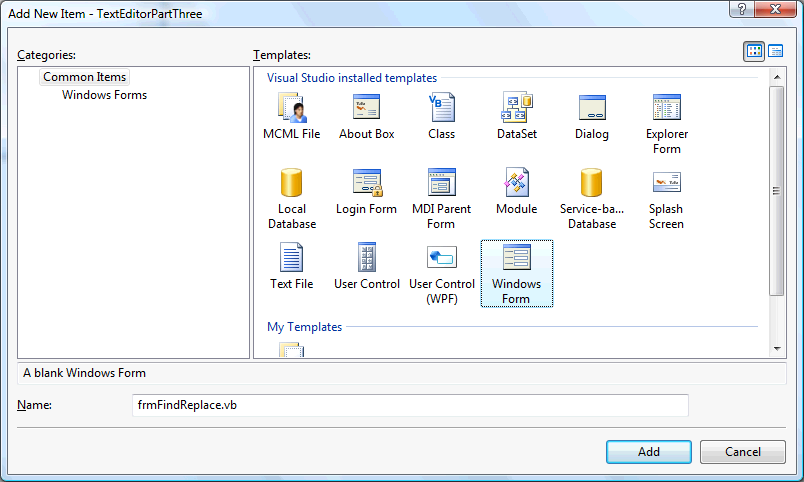Click the Add button
This screenshot has height=482, width=804.
[649, 452]
